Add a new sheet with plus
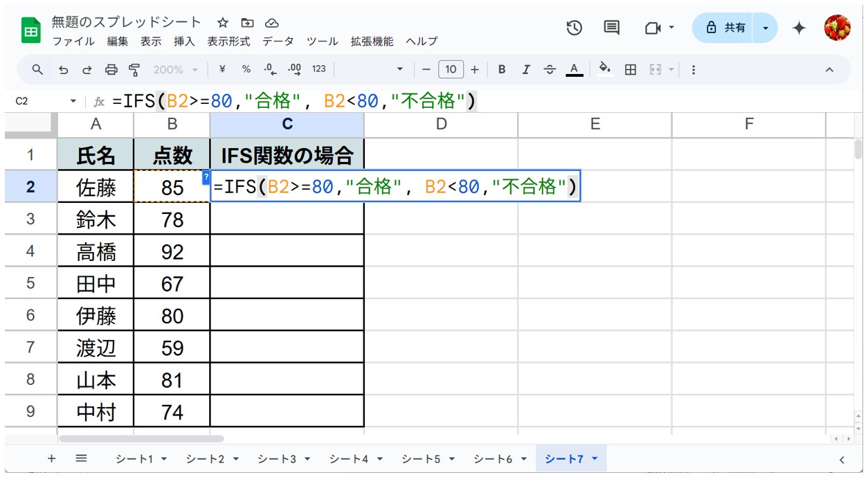This screenshot has height=477, width=868. 51,458
